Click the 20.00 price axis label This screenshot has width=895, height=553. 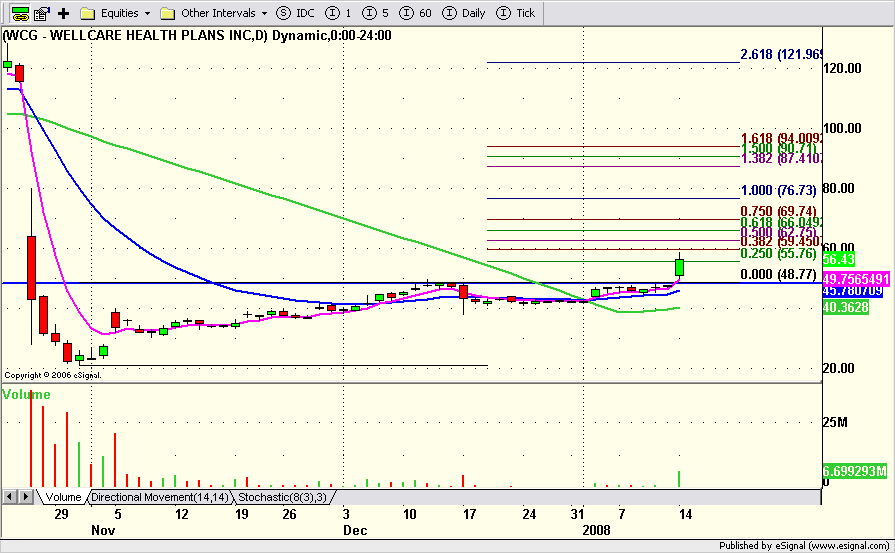point(838,368)
